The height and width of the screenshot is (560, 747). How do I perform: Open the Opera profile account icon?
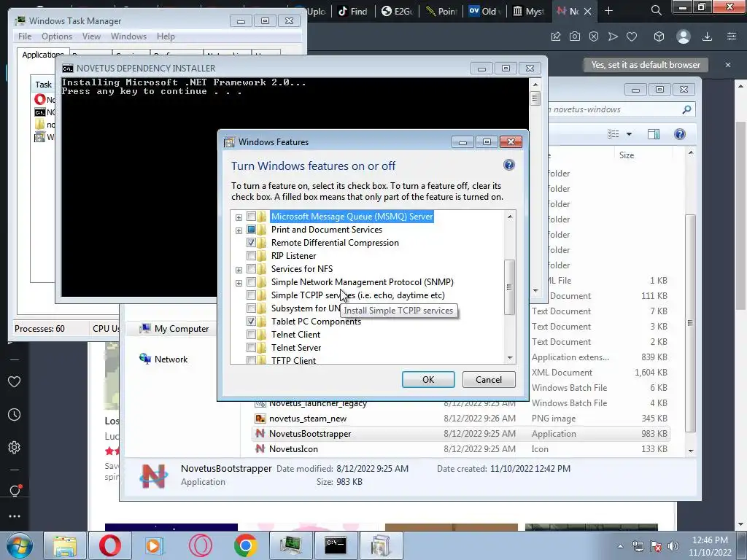(x=683, y=36)
